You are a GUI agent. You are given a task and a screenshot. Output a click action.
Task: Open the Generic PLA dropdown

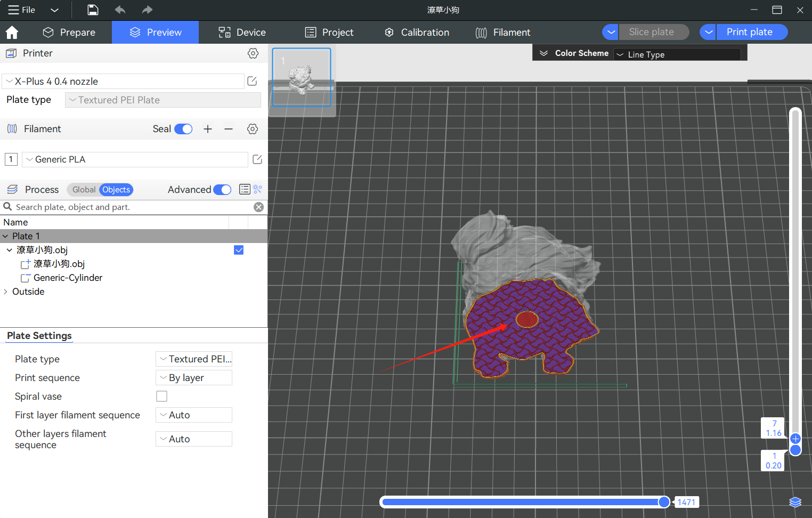tap(135, 159)
